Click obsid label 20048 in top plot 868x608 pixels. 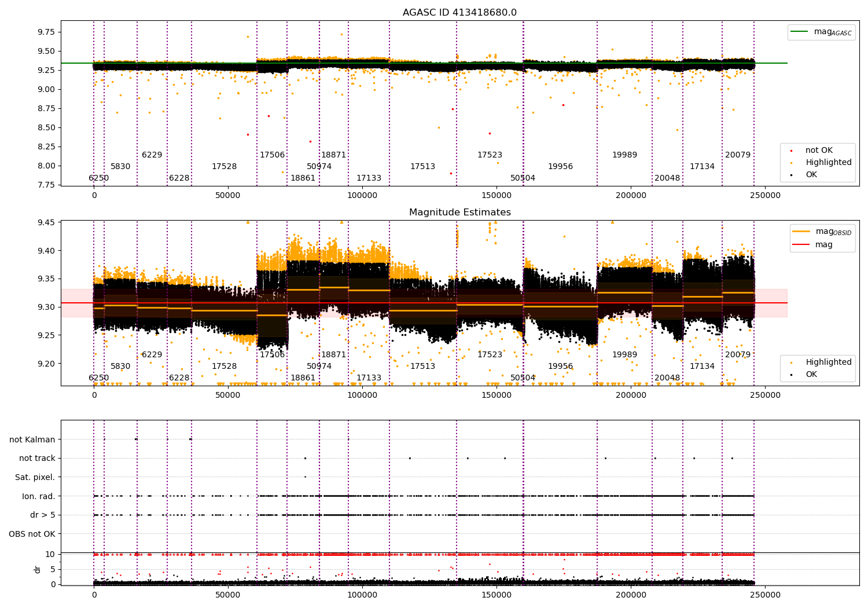tap(667, 178)
